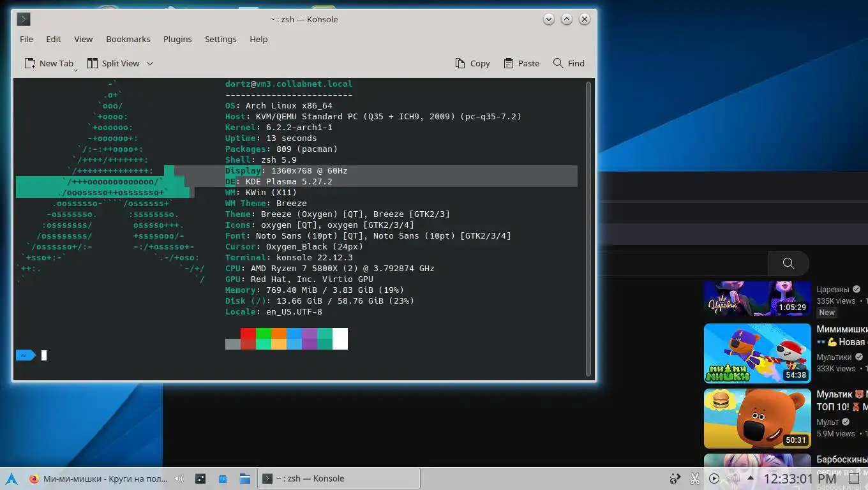Click the 'Terminal: konsole 22.12.3' line
The height and width of the screenshot is (490, 868).
[289, 258]
